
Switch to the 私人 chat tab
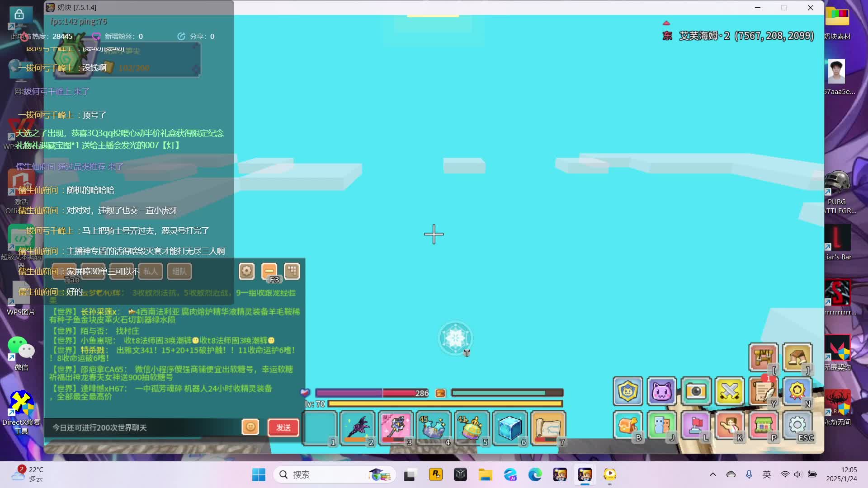[x=151, y=271]
